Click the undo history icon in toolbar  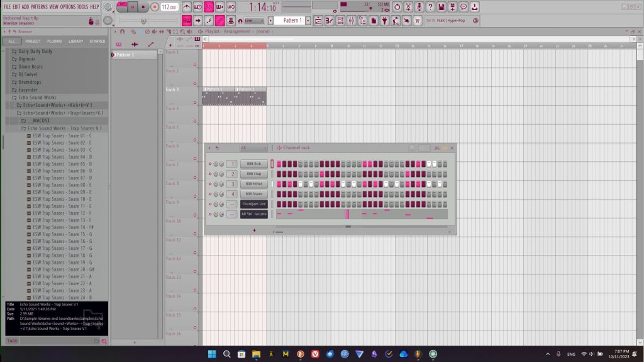tap(397, 7)
